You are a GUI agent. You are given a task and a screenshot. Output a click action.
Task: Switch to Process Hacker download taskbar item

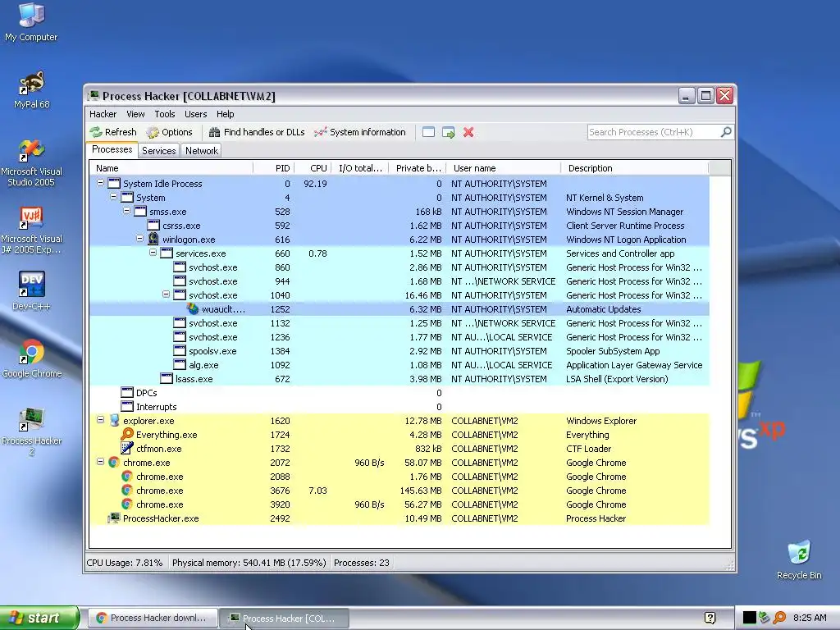pos(152,618)
